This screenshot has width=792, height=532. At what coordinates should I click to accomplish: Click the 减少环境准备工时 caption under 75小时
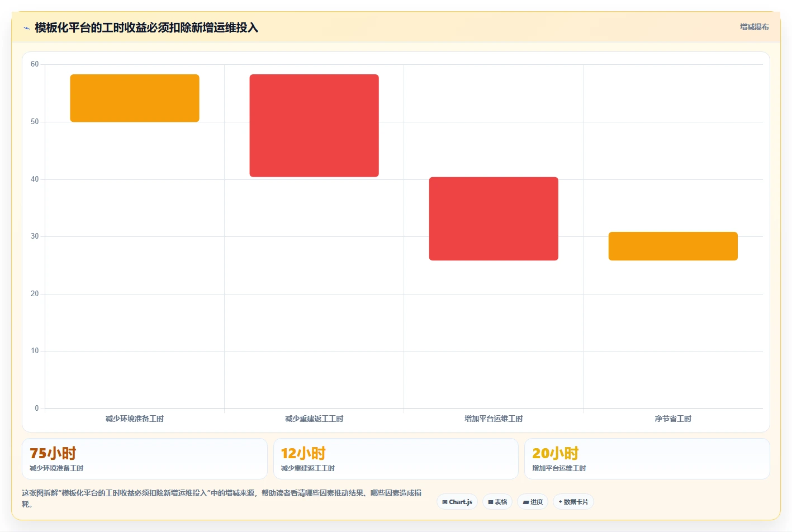coord(56,468)
